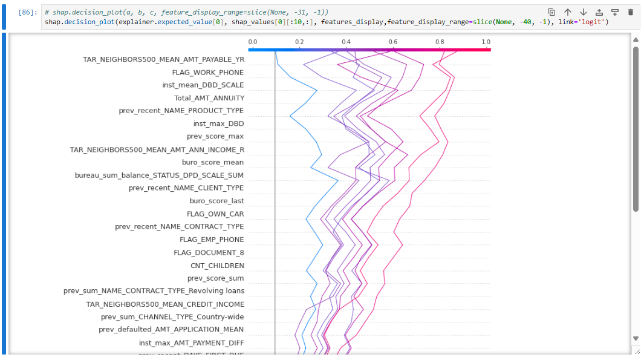This screenshot has width=644, height=360.
Task: Insert a new cell below
Action: click(x=615, y=12)
